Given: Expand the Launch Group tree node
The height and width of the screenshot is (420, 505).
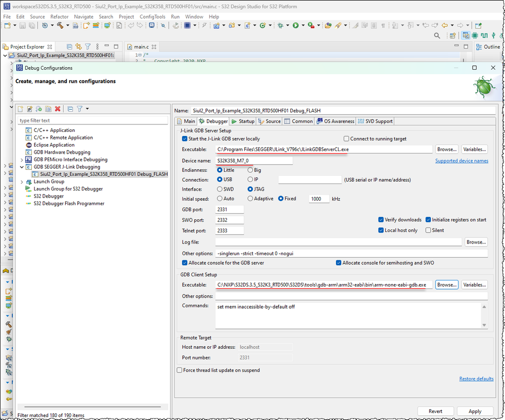Looking at the screenshot, I should (22, 182).
